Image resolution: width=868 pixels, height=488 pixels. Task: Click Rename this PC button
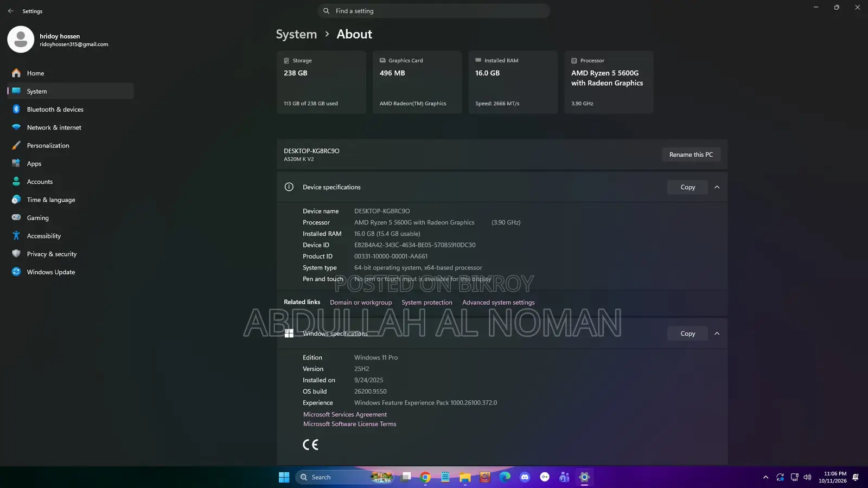point(691,155)
